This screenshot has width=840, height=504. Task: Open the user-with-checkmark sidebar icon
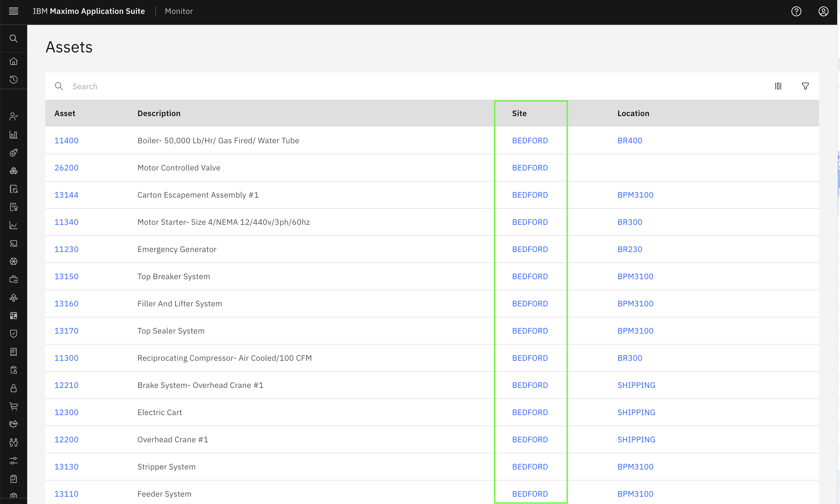[x=14, y=116]
